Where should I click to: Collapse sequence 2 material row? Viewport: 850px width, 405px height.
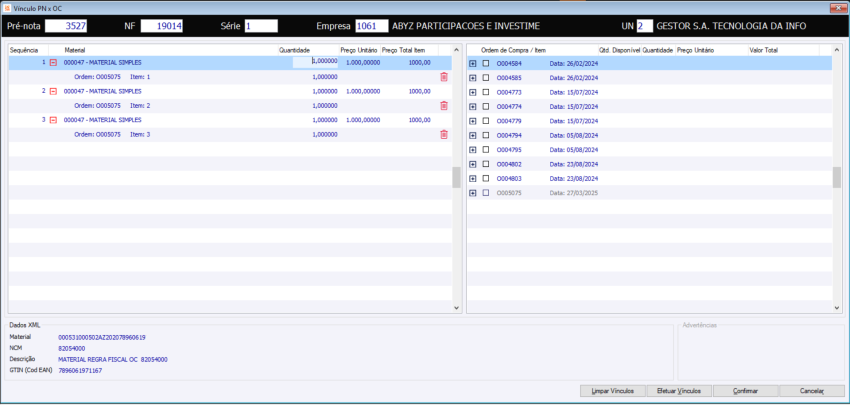pyautogui.click(x=53, y=92)
